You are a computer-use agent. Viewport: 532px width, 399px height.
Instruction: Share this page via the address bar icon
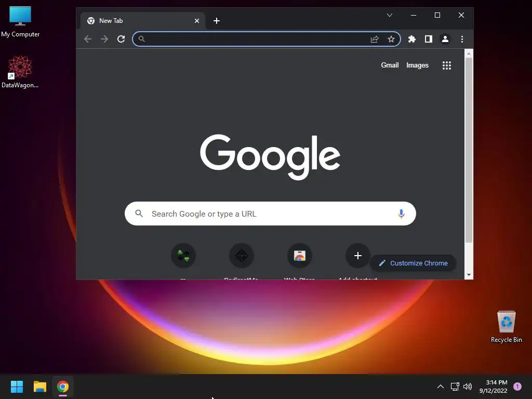(375, 39)
